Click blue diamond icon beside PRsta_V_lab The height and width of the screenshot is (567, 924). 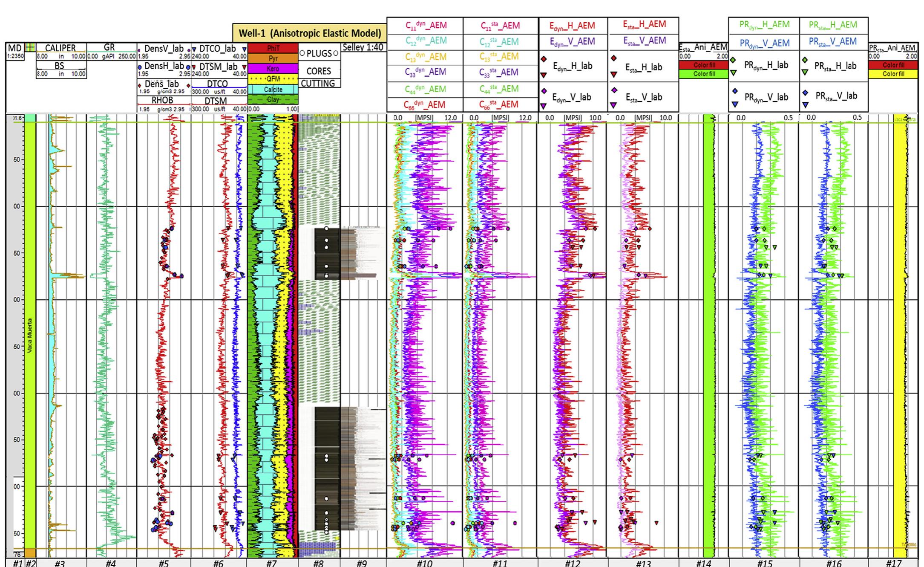[805, 93]
